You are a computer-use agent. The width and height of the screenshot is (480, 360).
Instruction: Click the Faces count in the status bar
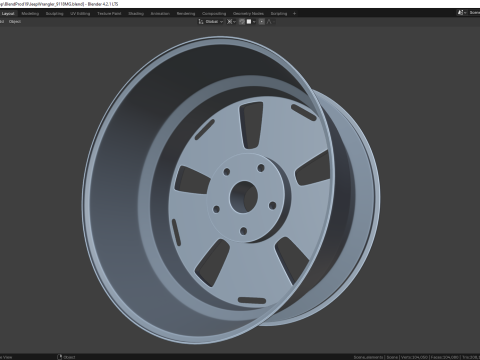(444, 357)
